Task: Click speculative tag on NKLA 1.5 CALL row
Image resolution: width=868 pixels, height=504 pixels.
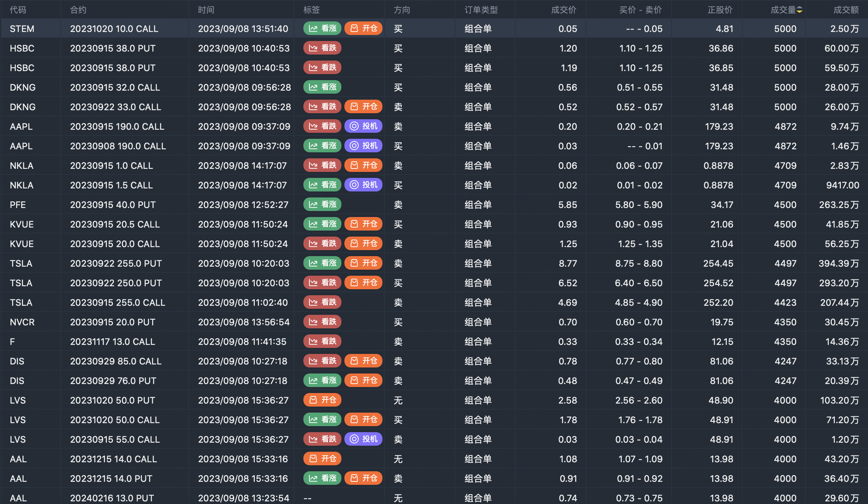Action: [x=363, y=185]
